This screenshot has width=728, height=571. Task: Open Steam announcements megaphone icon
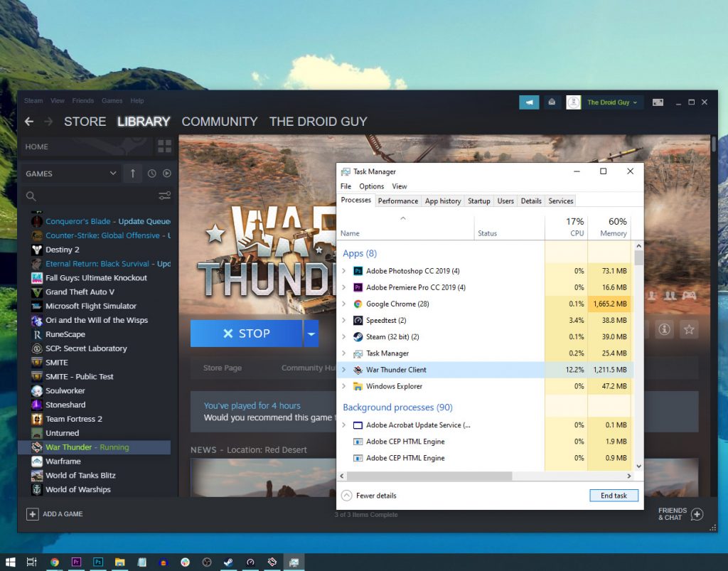(529, 102)
